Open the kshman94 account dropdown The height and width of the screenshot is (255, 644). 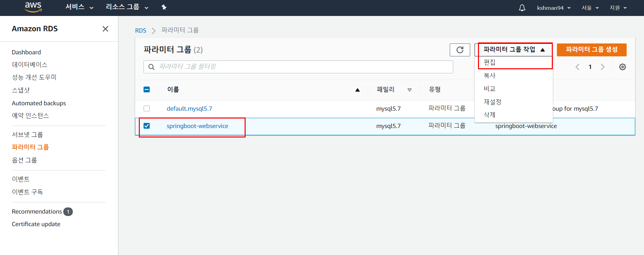tap(554, 8)
